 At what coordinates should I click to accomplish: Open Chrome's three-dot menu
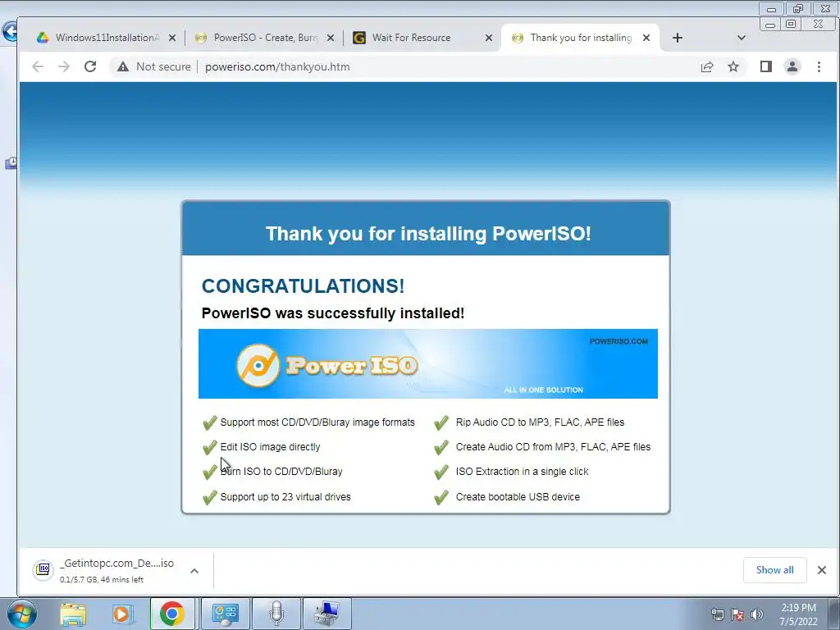[x=819, y=66]
